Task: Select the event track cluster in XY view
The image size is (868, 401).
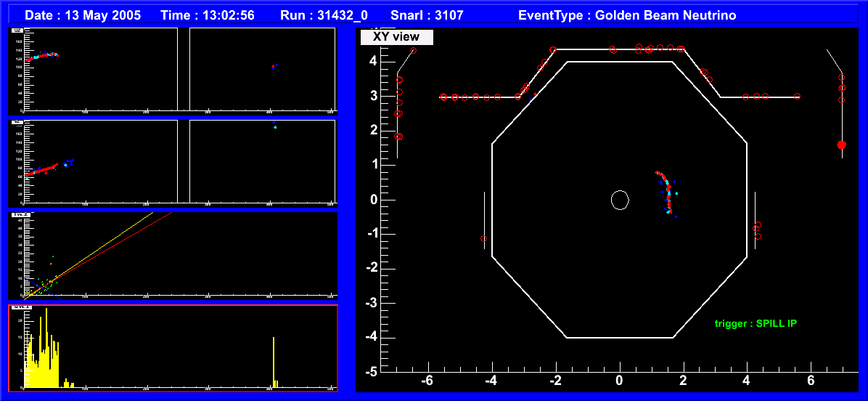Action: pos(667,191)
